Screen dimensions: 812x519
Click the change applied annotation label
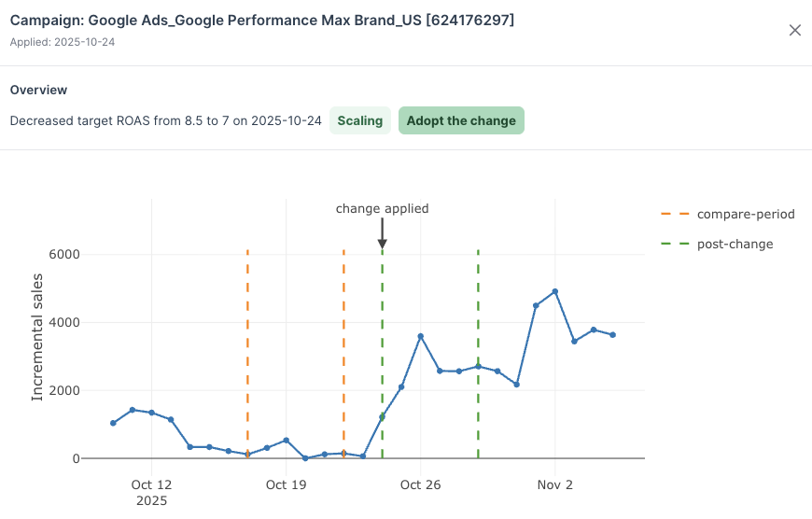[x=382, y=208]
